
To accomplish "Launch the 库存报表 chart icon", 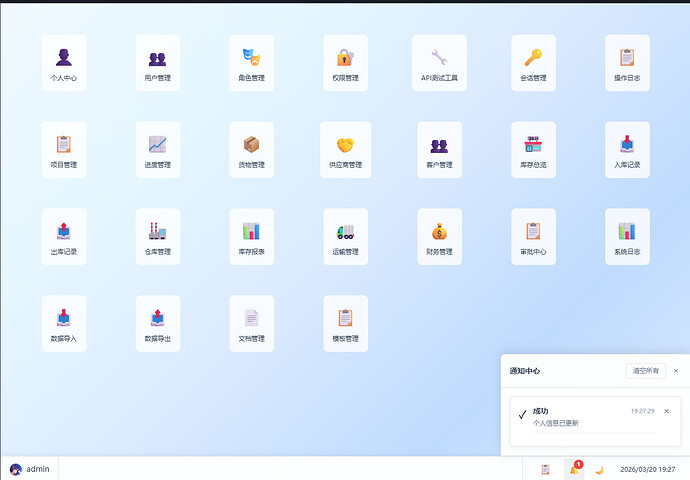I will click(x=251, y=236).
